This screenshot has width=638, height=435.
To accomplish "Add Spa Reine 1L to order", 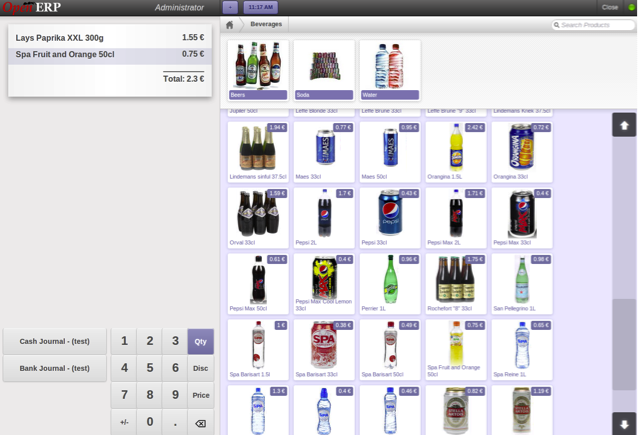I will pos(522,350).
